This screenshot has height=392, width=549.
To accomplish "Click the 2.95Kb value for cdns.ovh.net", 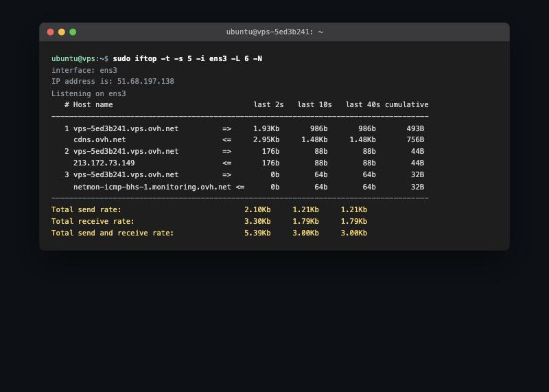I will pos(266,139).
